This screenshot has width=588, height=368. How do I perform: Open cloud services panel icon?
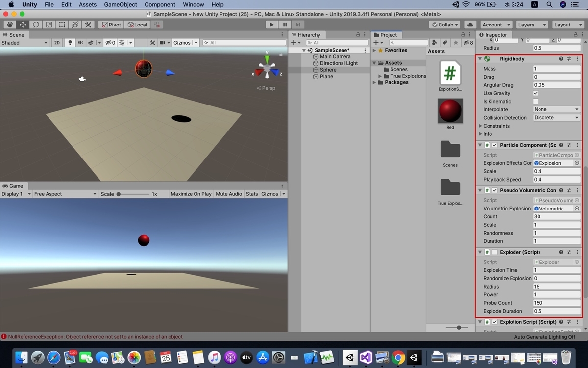coord(470,25)
